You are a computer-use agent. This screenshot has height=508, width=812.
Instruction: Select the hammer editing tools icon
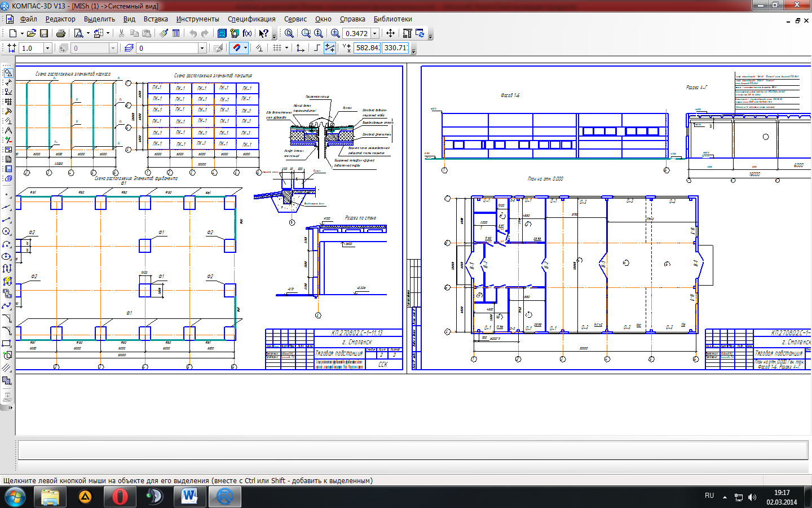pos(8,111)
